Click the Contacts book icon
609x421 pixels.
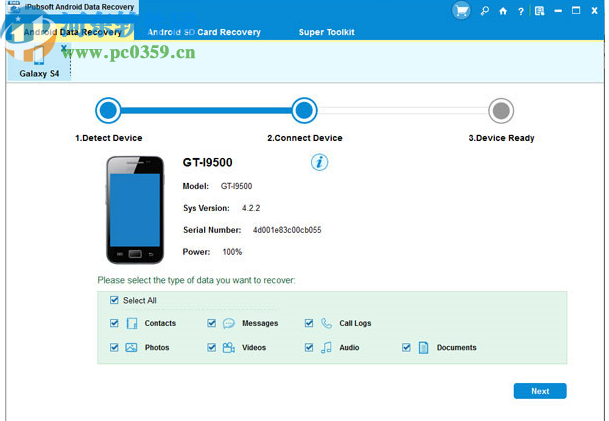point(132,323)
